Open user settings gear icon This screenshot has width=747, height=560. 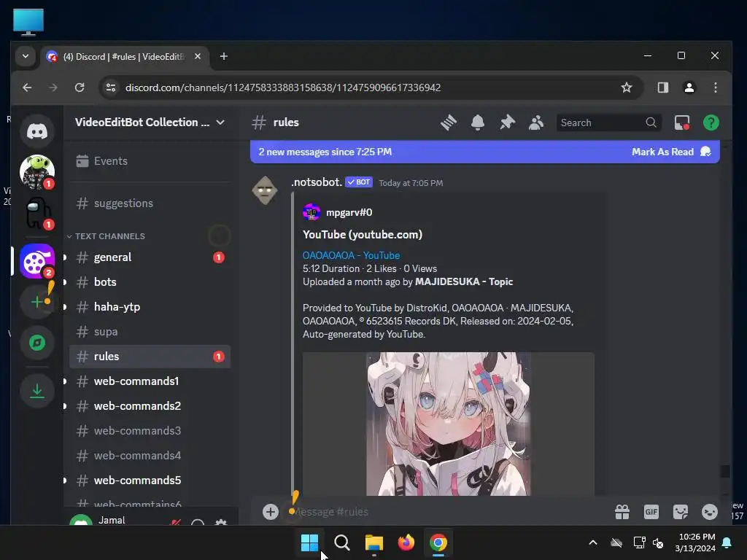(x=220, y=523)
